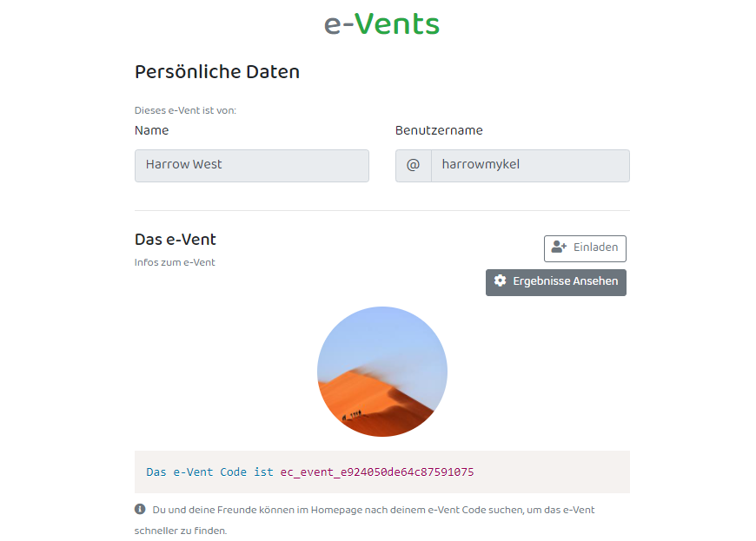Focus the harrowmykel username field
Viewport: 756px width, 541px height.
pyautogui.click(x=530, y=166)
